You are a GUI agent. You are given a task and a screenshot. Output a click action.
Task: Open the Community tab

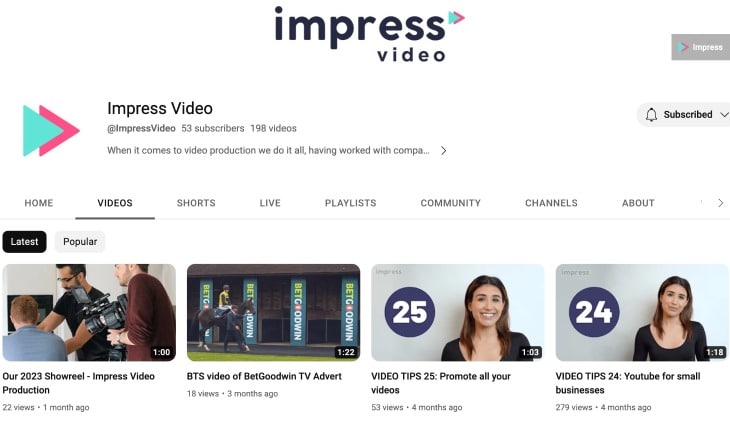tap(451, 203)
